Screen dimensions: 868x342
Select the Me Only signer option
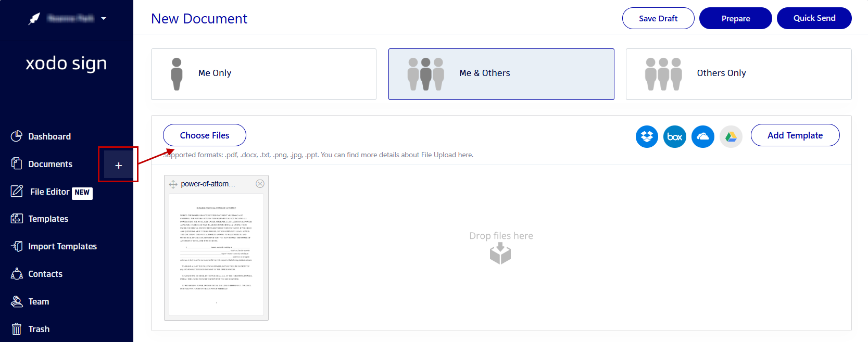[263, 74]
